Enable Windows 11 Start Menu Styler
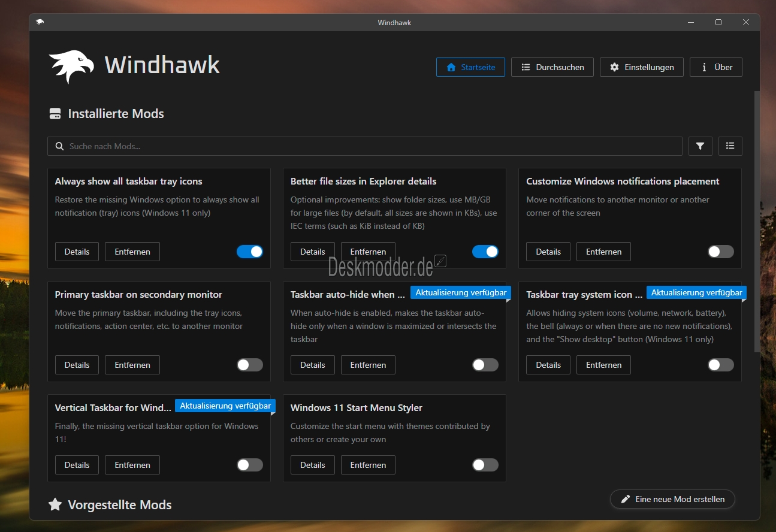This screenshot has height=532, width=776. [485, 465]
